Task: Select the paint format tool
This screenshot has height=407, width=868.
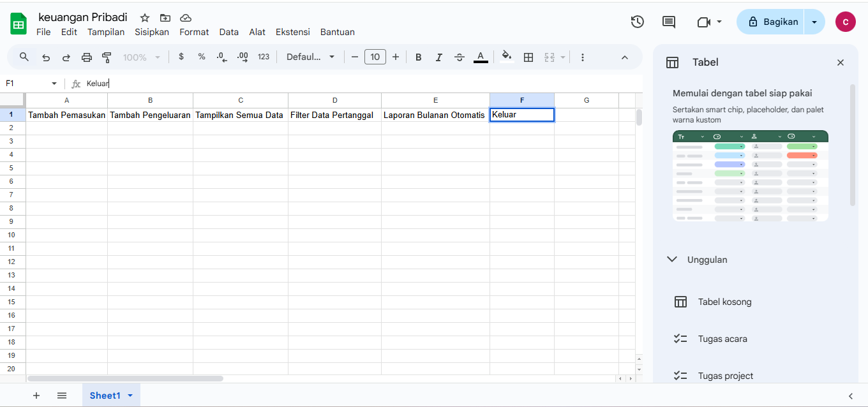Action: click(x=107, y=57)
